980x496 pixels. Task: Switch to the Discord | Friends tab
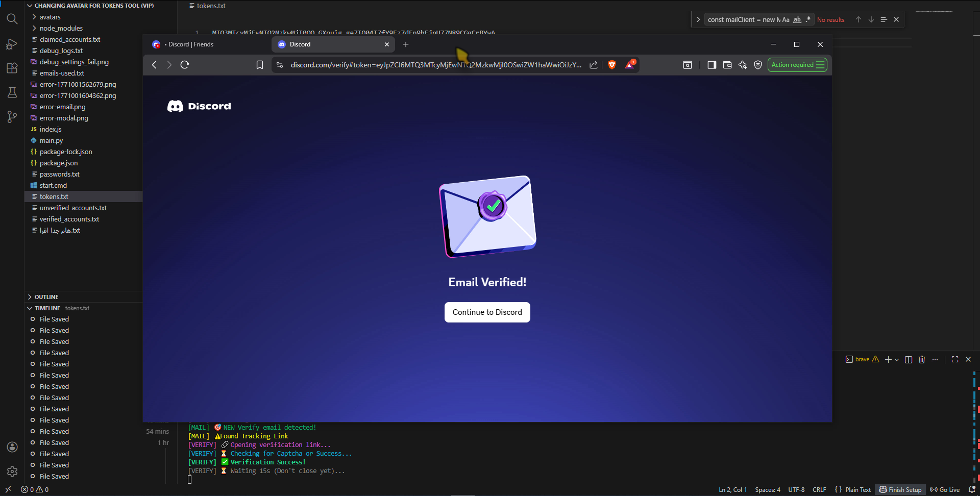pyautogui.click(x=208, y=44)
